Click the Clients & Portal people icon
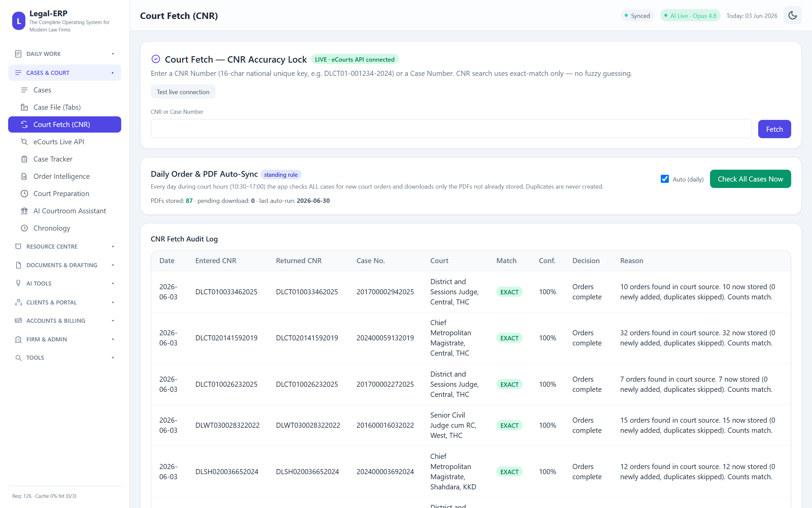 point(18,302)
